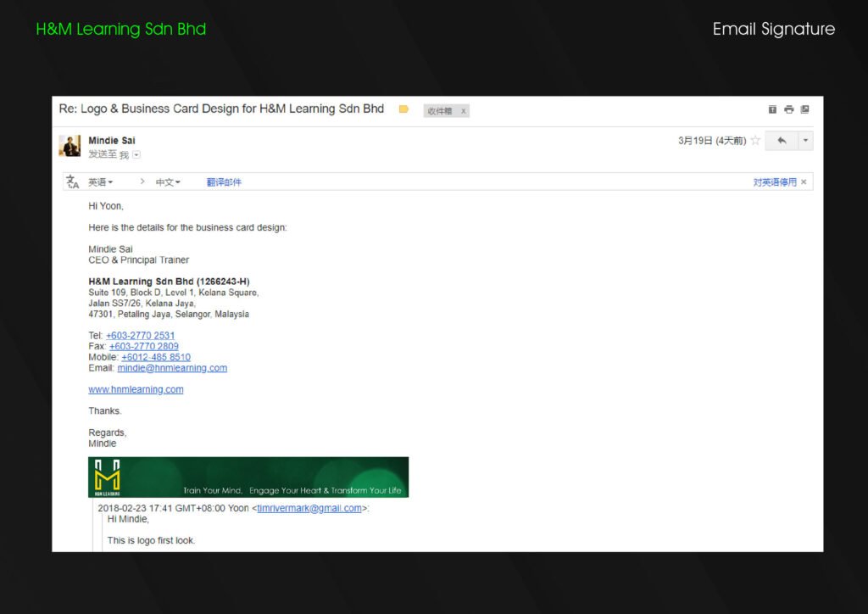Viewport: 868px width, 614px height.
Task: Click the bold H&M Learning Sdn Bhd (1266243-H) text
Action: coord(169,282)
